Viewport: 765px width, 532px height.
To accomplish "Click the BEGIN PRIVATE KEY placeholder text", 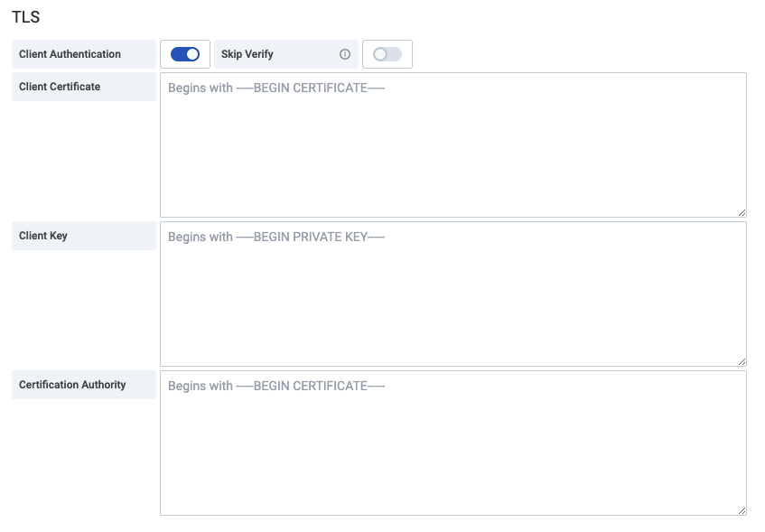I will (276, 237).
